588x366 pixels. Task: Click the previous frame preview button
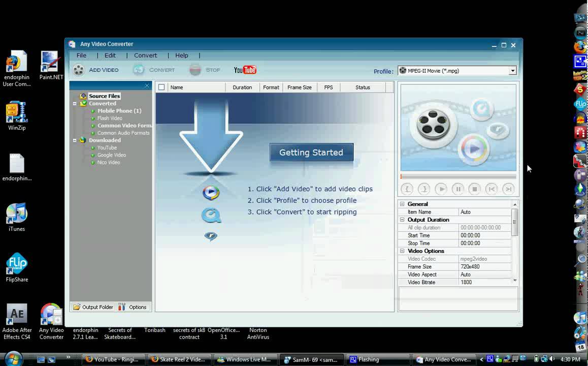pos(491,189)
